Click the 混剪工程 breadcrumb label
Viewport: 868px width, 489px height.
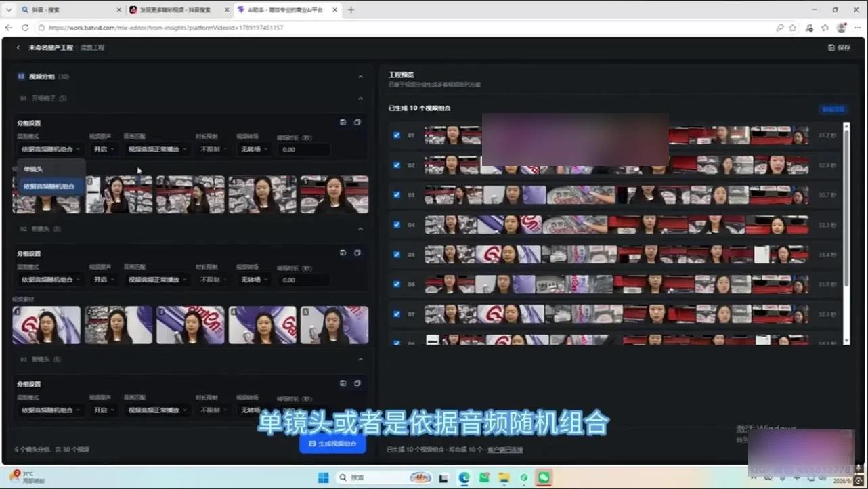[x=92, y=48]
